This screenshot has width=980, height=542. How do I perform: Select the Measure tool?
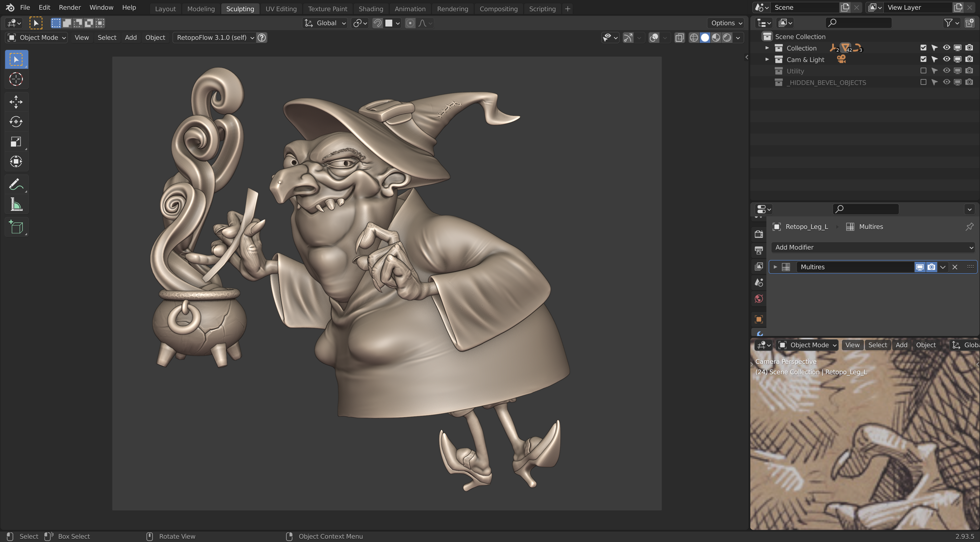[x=16, y=204]
